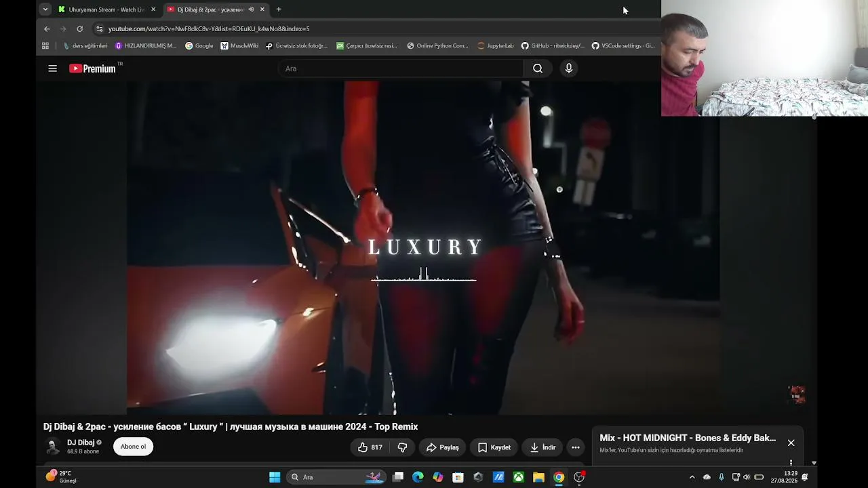Open the Ücretsiz stok fotoğr... bookmark
The height and width of the screenshot is (488, 868).
(x=296, y=46)
